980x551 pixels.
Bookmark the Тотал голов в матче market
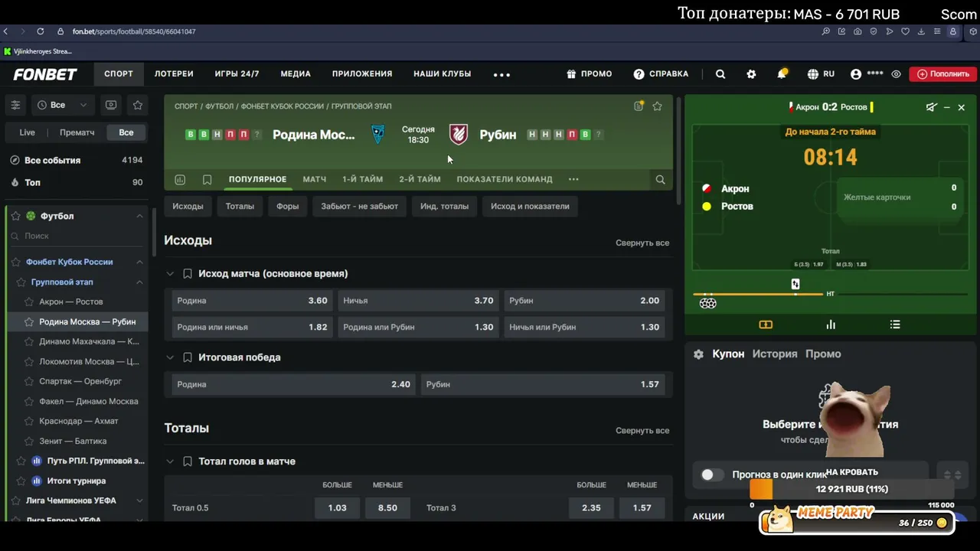point(188,461)
